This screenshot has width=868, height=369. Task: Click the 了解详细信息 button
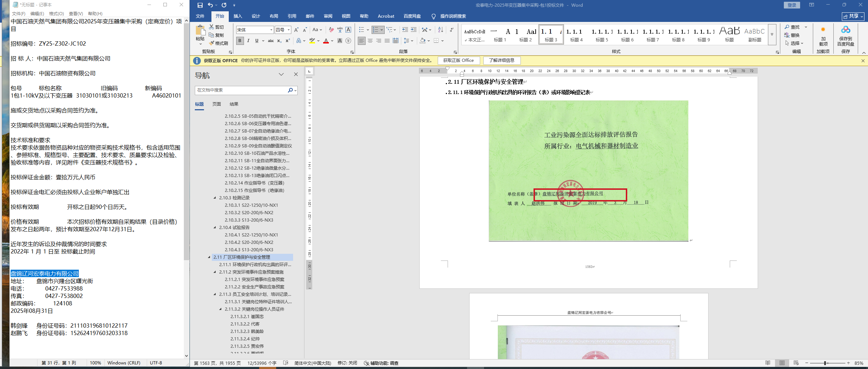tap(502, 60)
